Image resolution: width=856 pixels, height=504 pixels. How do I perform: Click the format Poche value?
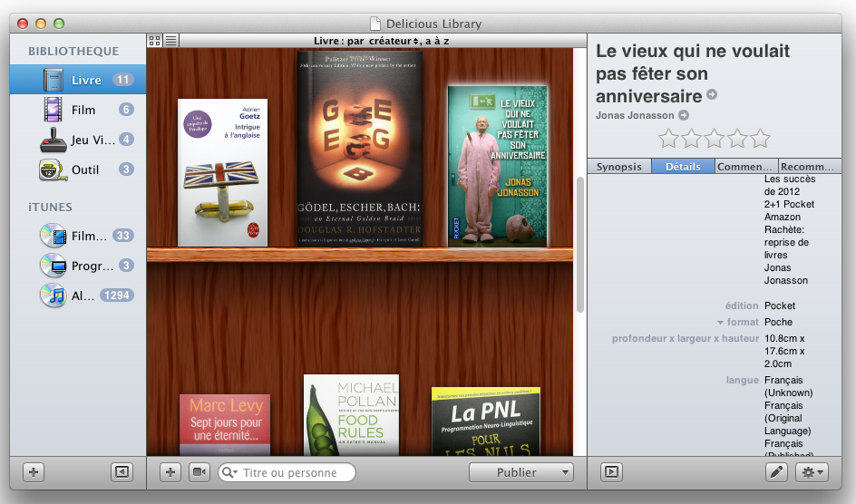779,322
